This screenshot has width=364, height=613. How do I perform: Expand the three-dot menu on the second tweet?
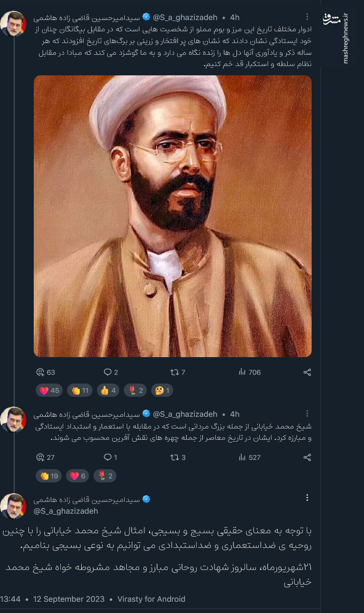(x=307, y=413)
